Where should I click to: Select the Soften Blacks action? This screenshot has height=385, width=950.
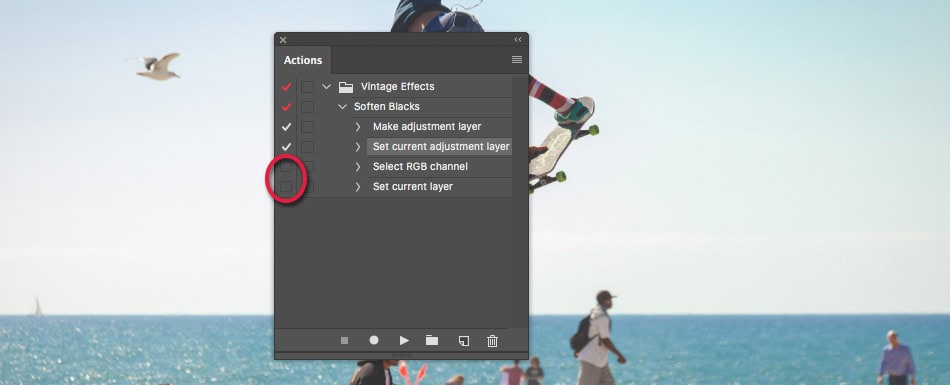387,107
